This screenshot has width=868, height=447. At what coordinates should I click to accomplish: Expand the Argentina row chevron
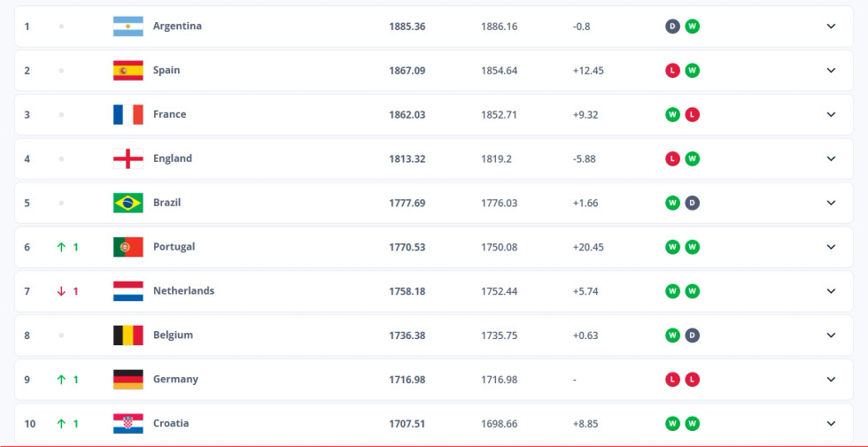tap(831, 26)
